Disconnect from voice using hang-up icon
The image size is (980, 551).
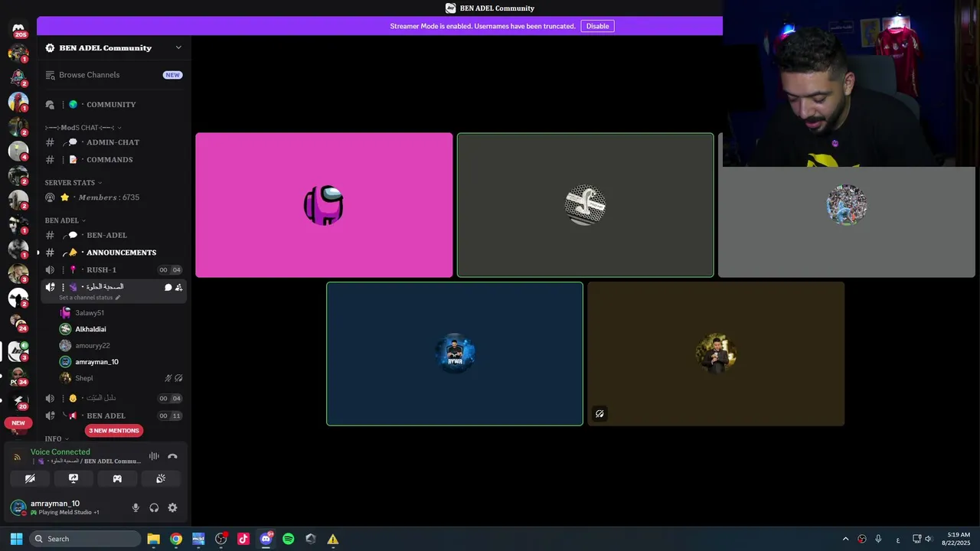pos(172,456)
